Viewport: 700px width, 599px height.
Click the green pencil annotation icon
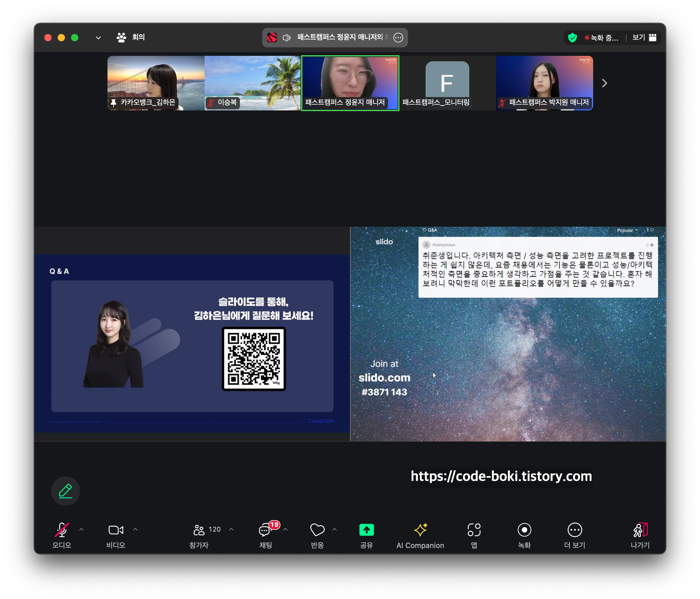(65, 491)
